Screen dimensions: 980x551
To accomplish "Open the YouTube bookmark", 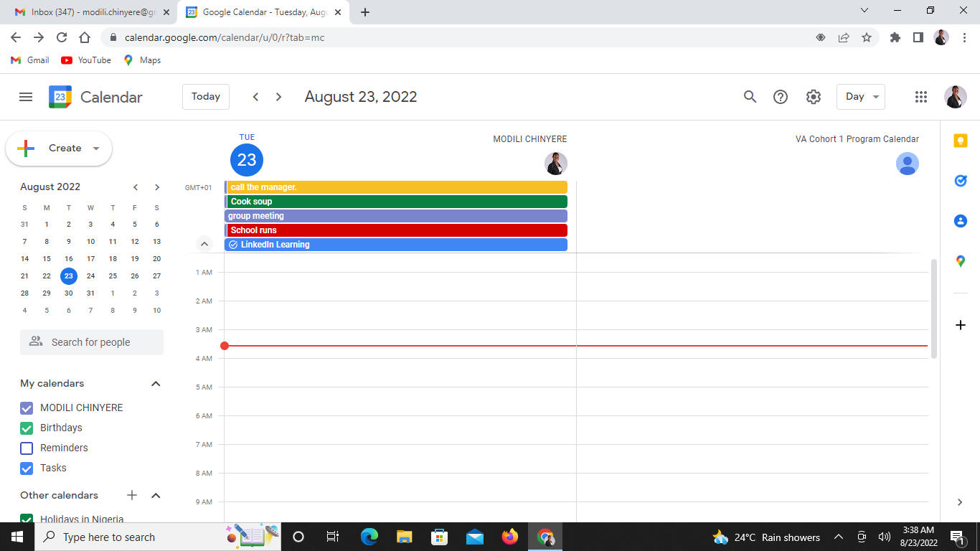I will tap(86, 60).
